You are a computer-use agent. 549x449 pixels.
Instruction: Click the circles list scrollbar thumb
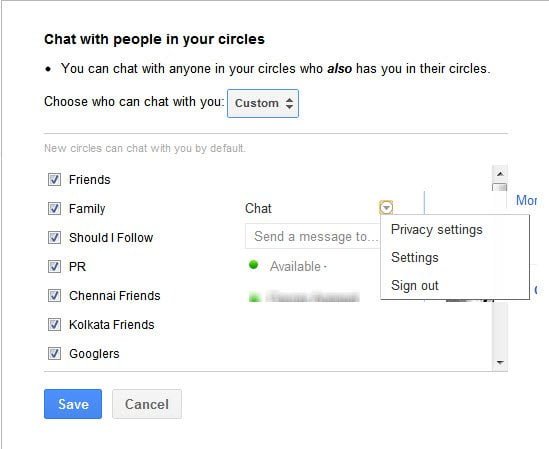pos(500,187)
